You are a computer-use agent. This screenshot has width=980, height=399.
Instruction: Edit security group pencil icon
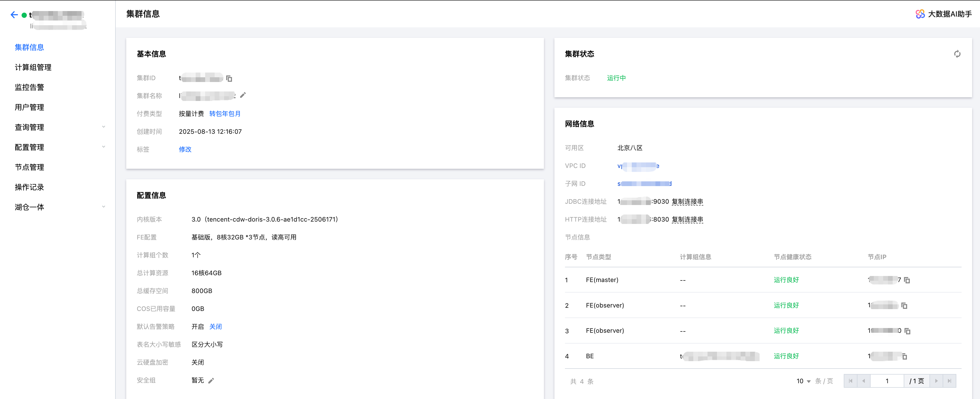(x=211, y=380)
